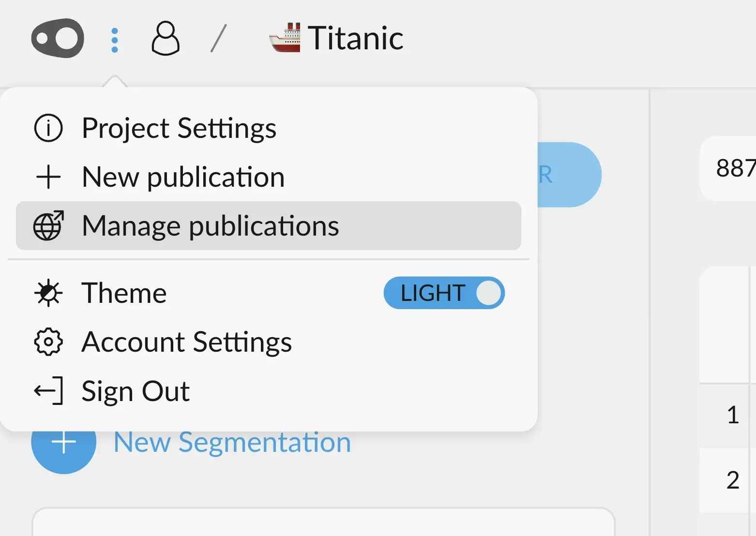Open Account Settings
This screenshot has height=536, width=756.
pos(187,342)
